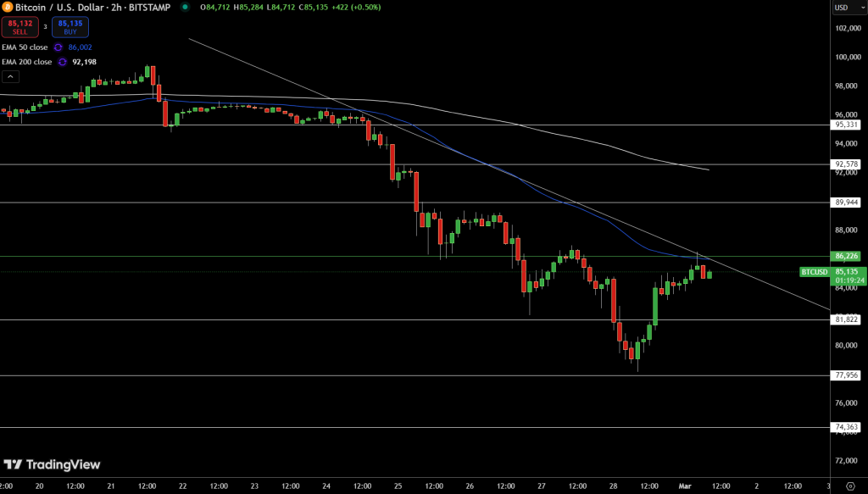Open the Bitcoin / U.S. Dollar symbol title
This screenshot has width=868, height=494.
tap(92, 7)
